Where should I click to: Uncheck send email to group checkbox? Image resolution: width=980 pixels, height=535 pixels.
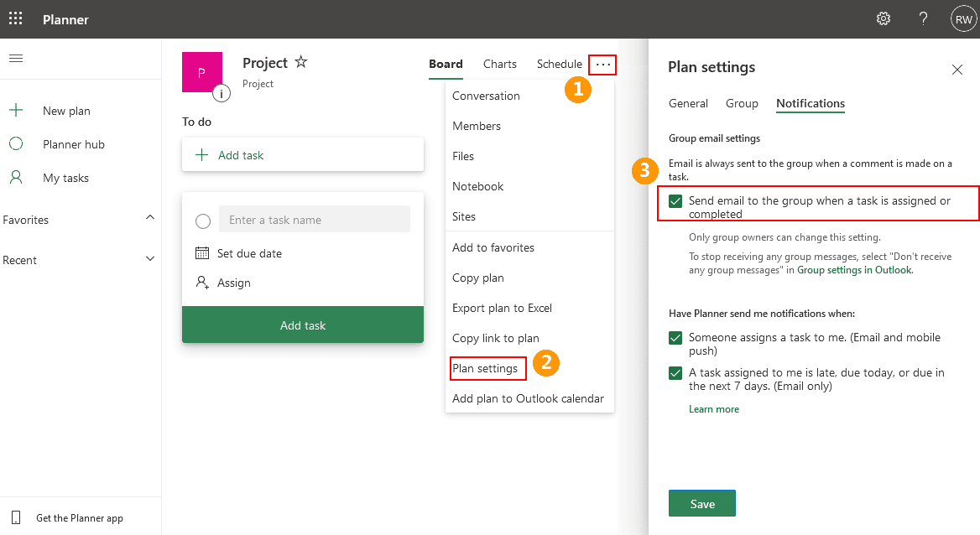point(675,201)
